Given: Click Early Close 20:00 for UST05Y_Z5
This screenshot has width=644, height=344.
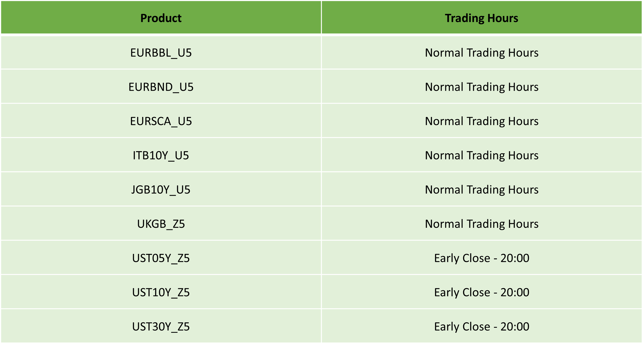Looking at the screenshot, I should [481, 258].
